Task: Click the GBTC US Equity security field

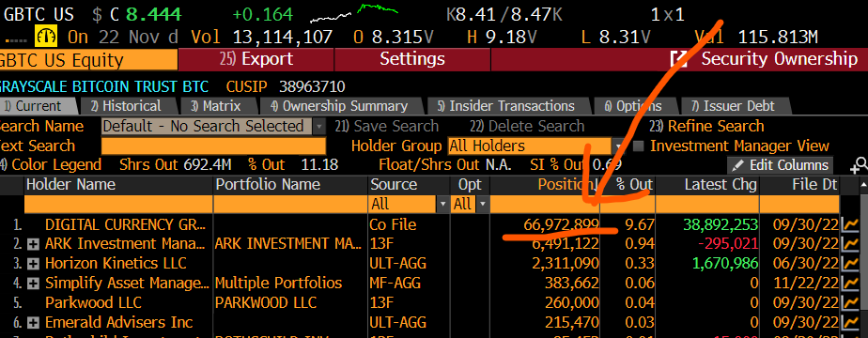Action: click(88, 59)
